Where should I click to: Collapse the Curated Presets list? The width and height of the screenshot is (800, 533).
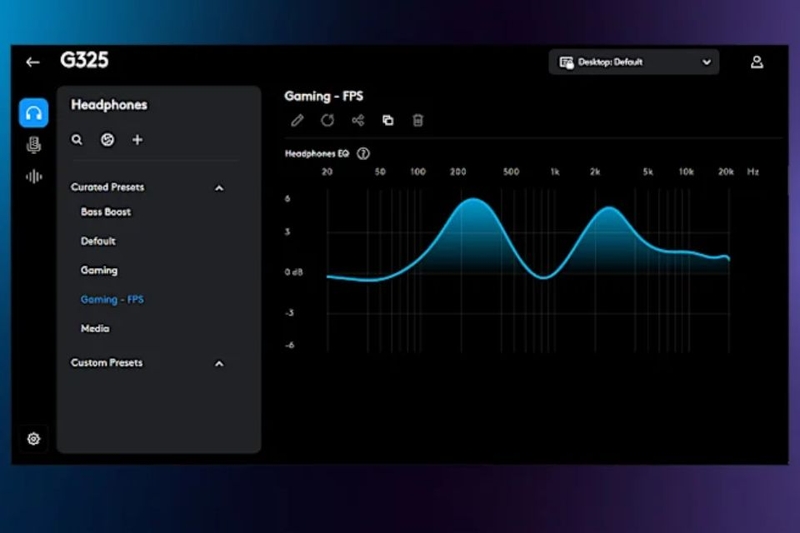click(x=219, y=188)
